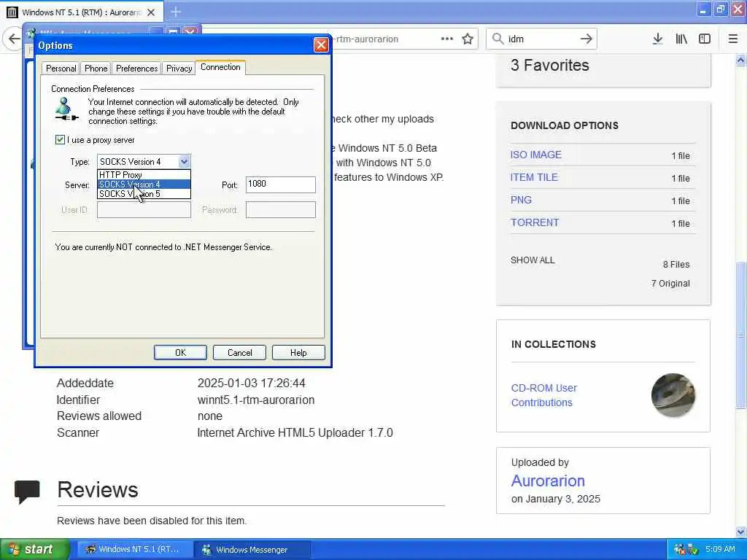
Task: Open the ITEM TILE download link
Action: (x=534, y=177)
